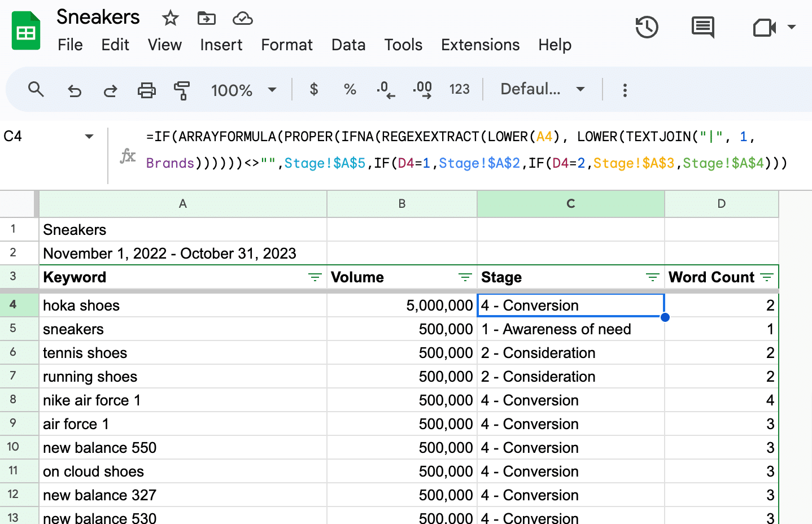812x524 pixels.
Task: Open the Word Count column filter
Action: click(x=766, y=277)
